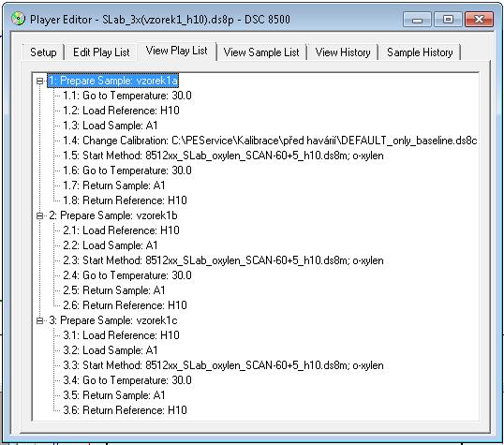Image resolution: width=504 pixels, height=445 pixels.
Task: Select step 3.2: Load Sample: A1
Action: pyautogui.click(x=110, y=350)
